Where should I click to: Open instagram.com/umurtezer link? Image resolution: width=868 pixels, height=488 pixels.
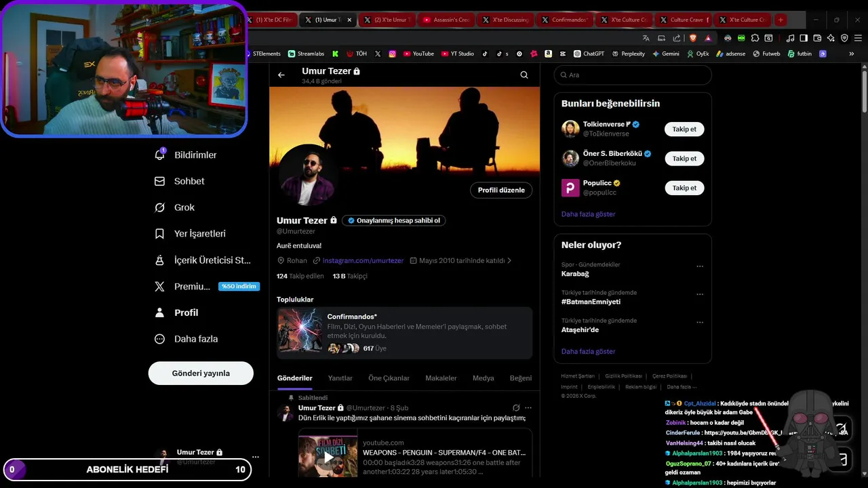[363, 260]
